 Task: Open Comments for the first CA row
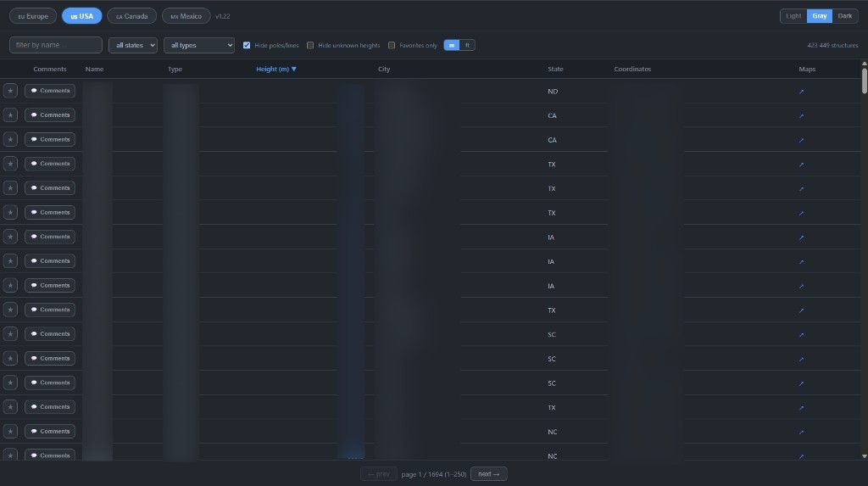pyautogui.click(x=50, y=115)
